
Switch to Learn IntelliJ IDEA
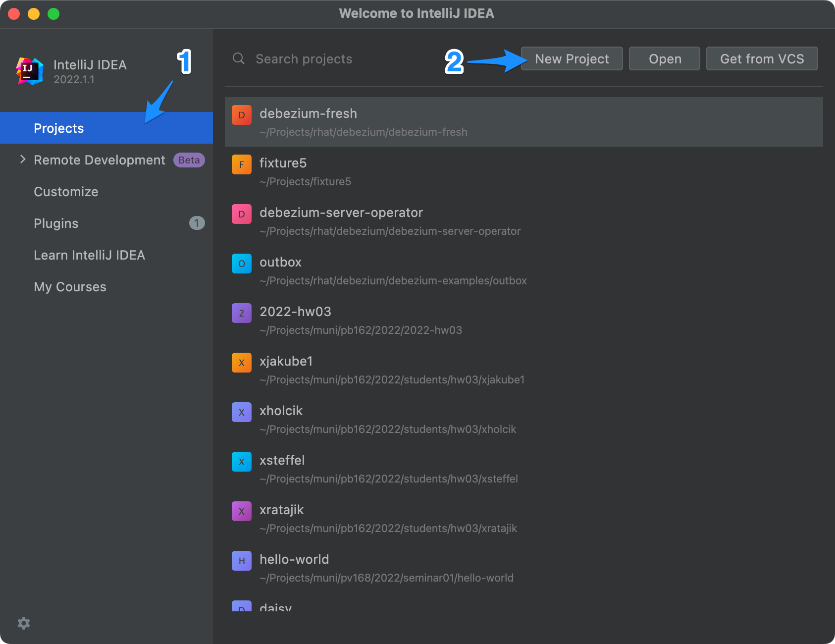(106, 255)
